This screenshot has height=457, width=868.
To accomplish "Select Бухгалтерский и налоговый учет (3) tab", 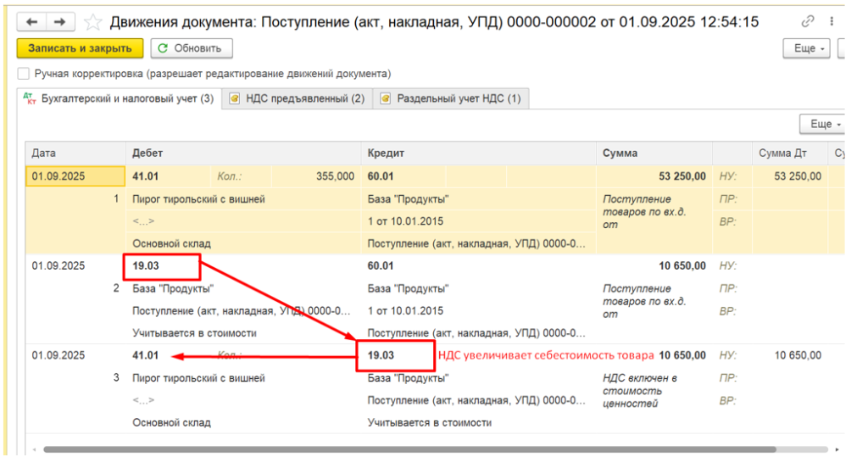I will (x=126, y=99).
